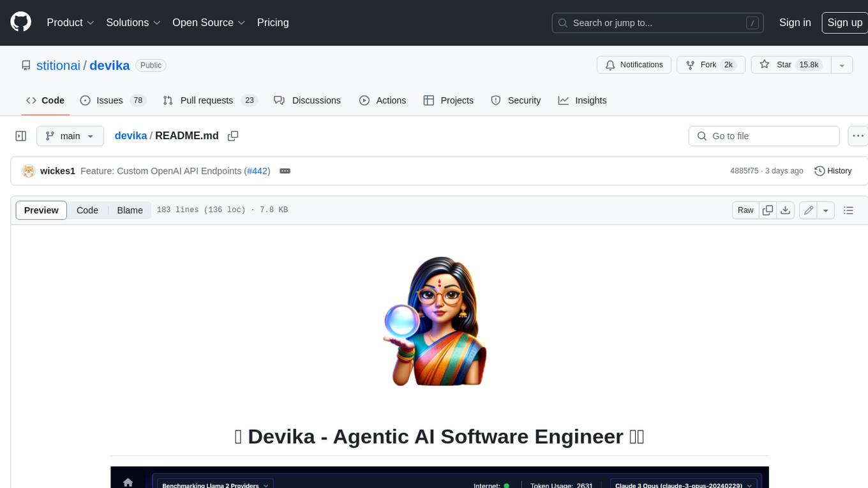The image size is (868, 488).
Task: Open the Raw file view
Action: click(x=745, y=210)
